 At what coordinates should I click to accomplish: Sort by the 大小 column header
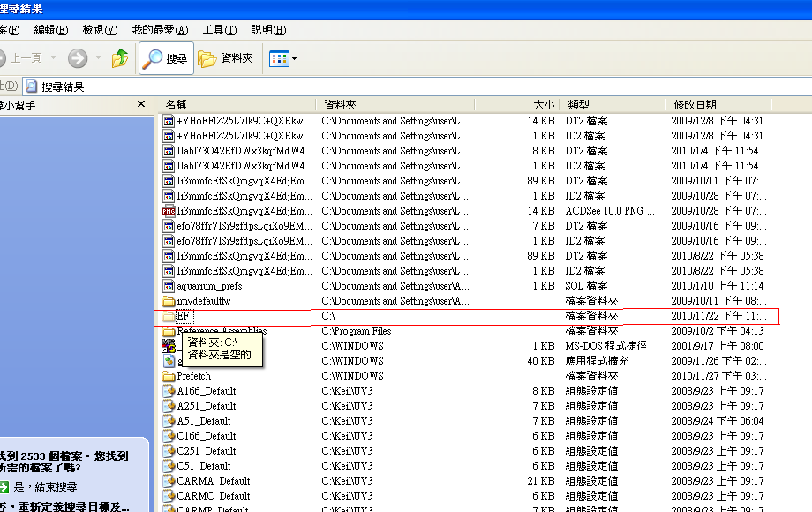coord(517,104)
